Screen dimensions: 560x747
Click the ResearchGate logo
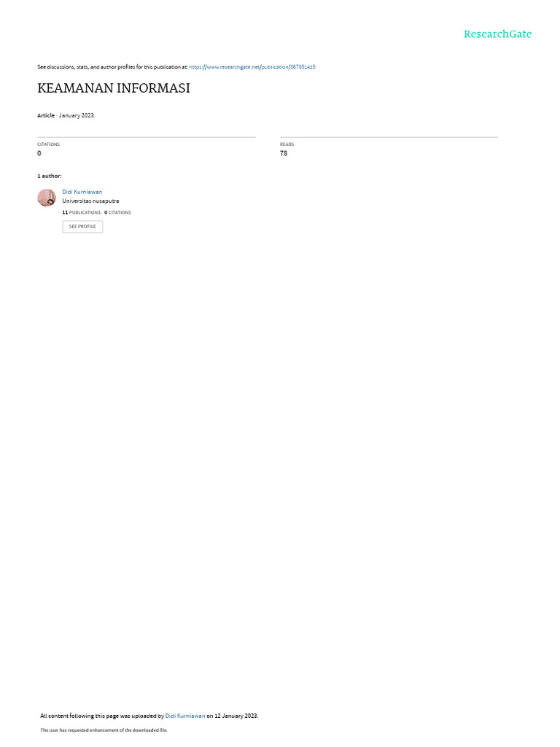pos(497,34)
